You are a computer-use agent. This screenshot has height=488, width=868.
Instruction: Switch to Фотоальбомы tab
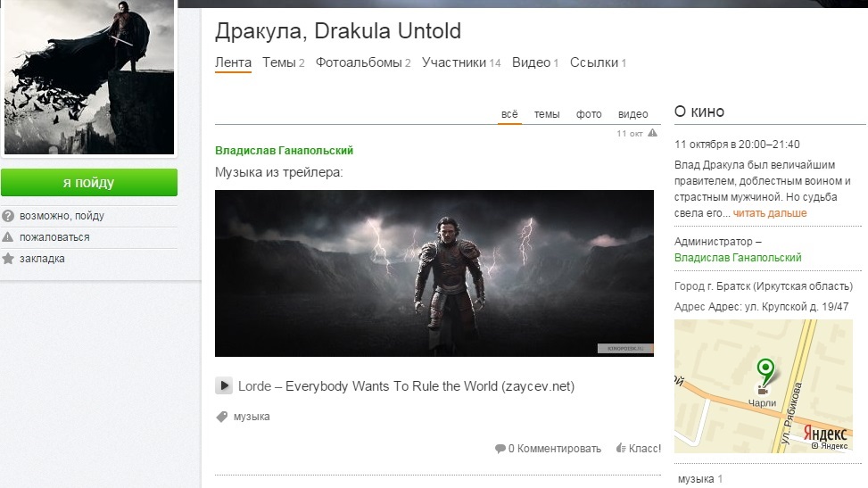(x=363, y=62)
